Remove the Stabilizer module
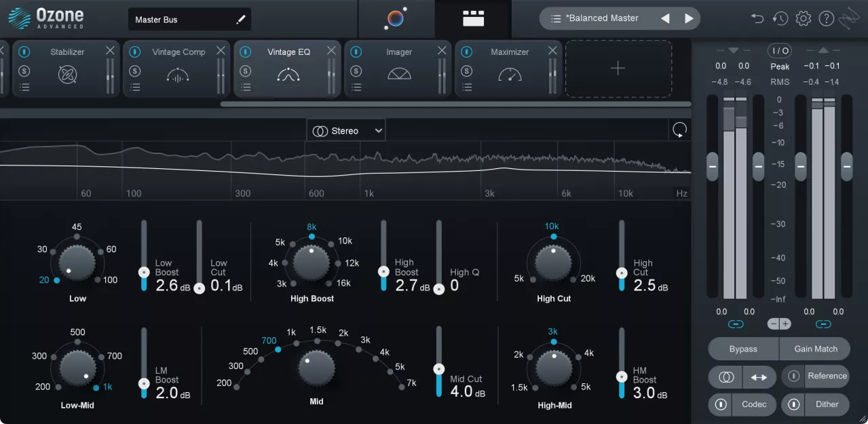 click(x=110, y=51)
